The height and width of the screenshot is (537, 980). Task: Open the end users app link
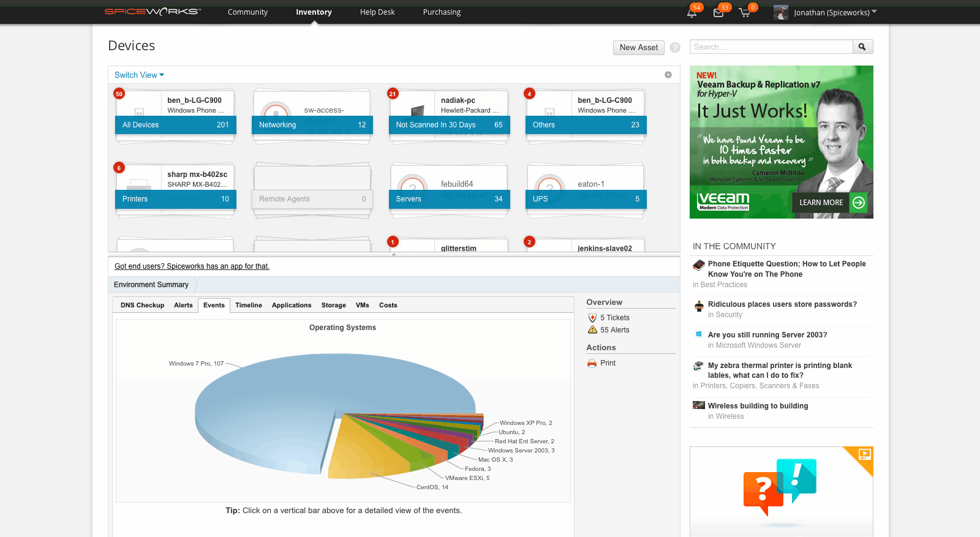tap(192, 266)
